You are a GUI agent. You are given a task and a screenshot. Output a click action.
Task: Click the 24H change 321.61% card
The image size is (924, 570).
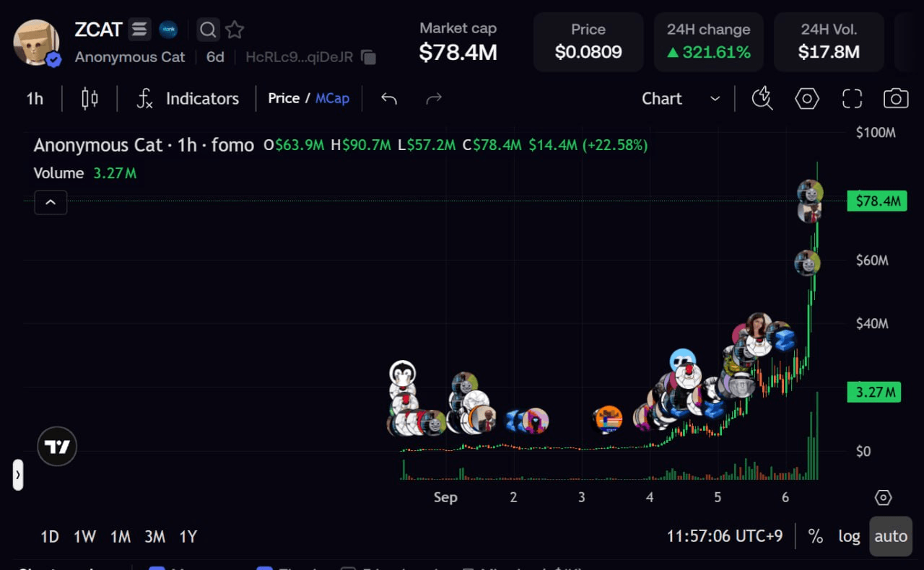coord(709,42)
